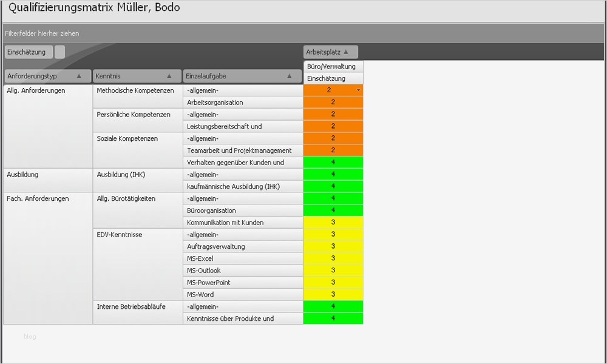The image size is (607, 364).
Task: Select the Fach. Anforderungen row group
Action: (x=48, y=258)
